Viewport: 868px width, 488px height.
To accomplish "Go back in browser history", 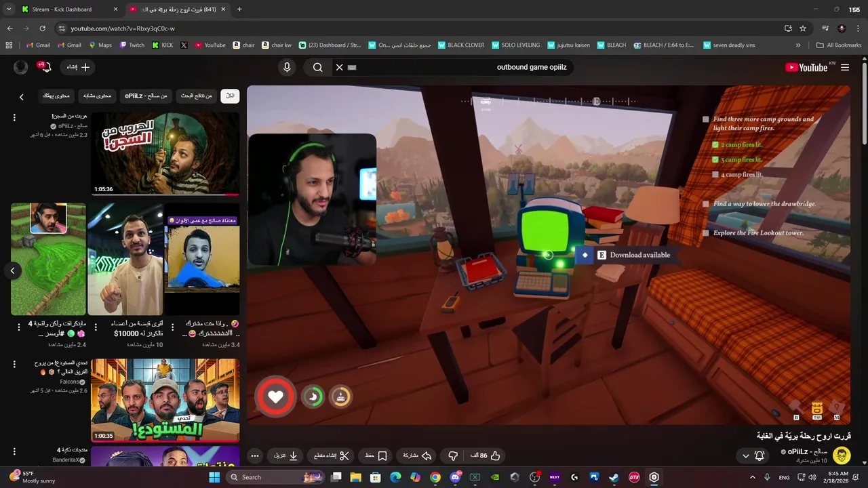I will (x=9, y=28).
